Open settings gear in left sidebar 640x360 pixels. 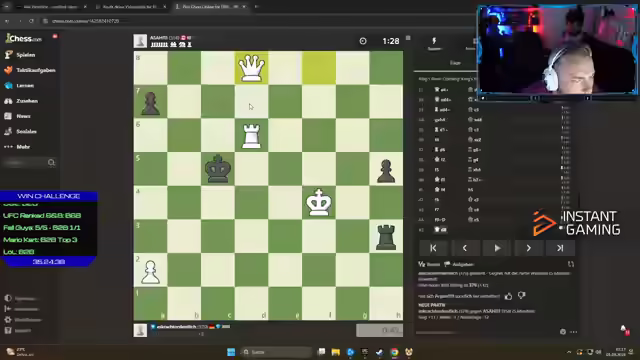(8, 320)
